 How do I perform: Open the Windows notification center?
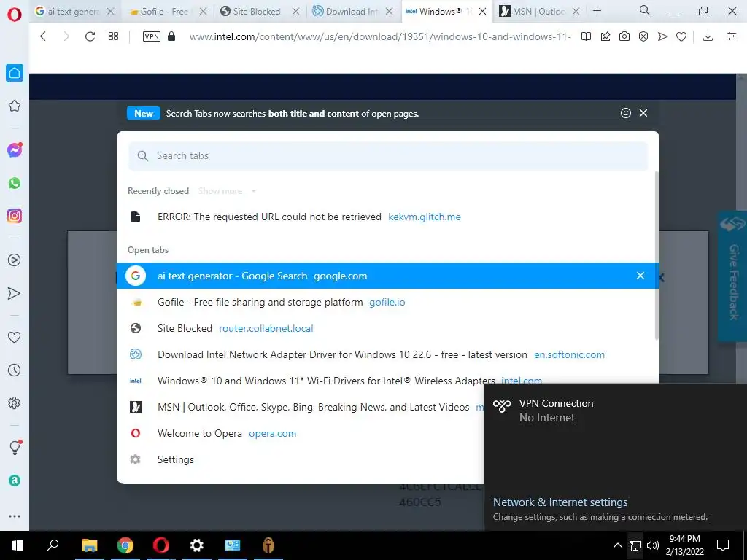723,545
